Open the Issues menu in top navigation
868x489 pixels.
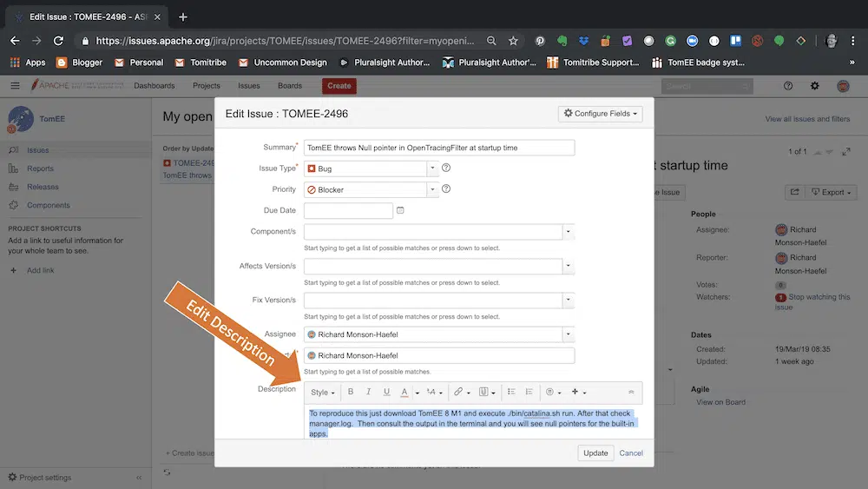248,86
